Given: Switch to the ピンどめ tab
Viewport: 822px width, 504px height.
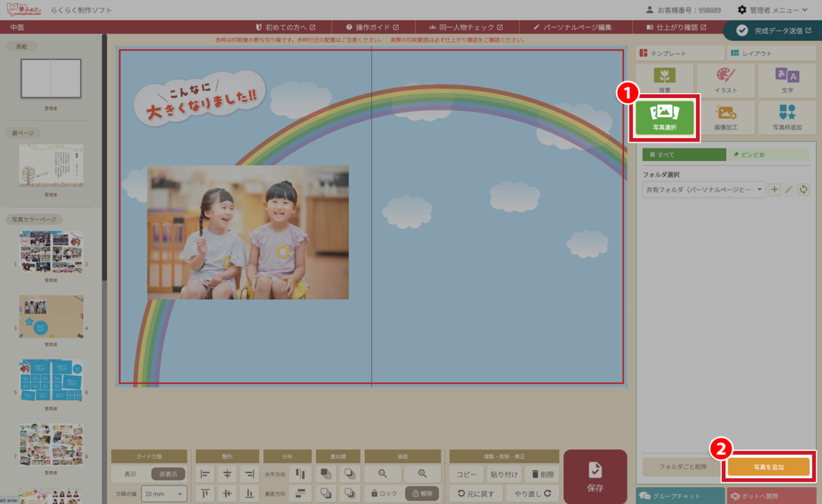Looking at the screenshot, I should point(768,155).
